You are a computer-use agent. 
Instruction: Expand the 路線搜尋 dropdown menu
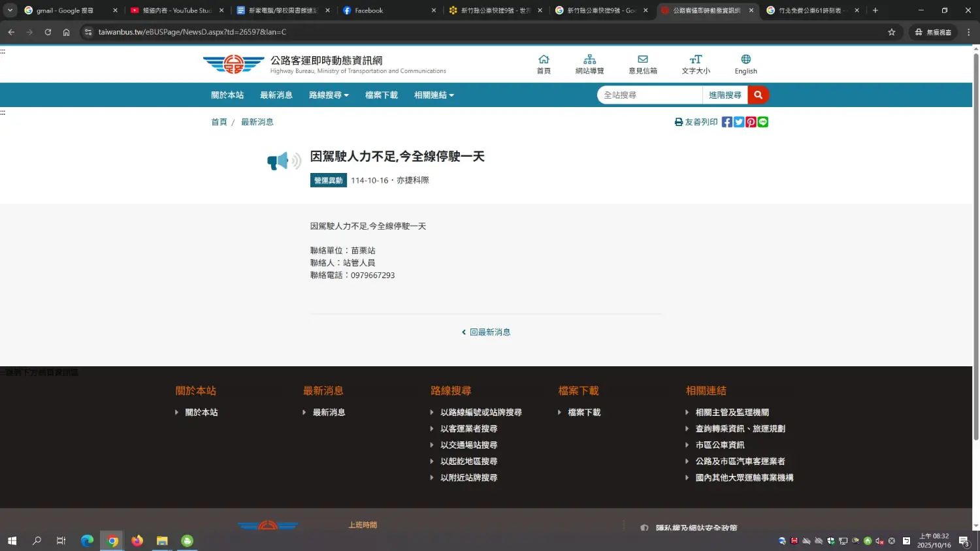tap(329, 95)
